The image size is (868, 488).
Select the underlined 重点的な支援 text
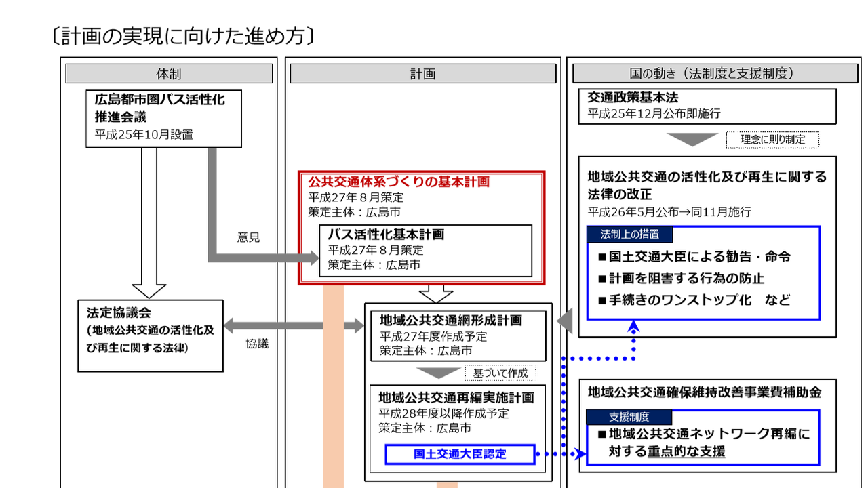[686, 451]
